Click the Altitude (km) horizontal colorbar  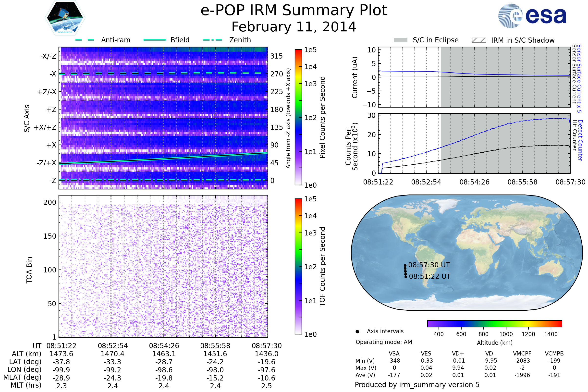(494, 323)
